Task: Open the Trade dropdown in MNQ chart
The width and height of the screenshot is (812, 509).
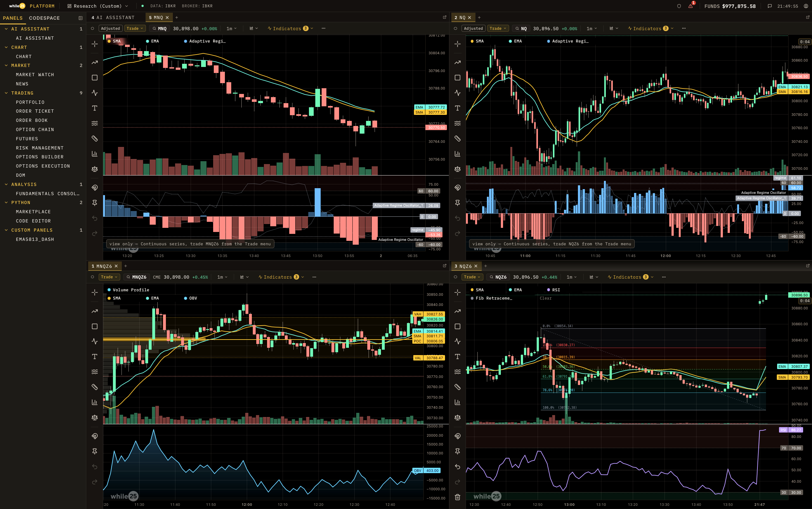Action: pos(135,29)
